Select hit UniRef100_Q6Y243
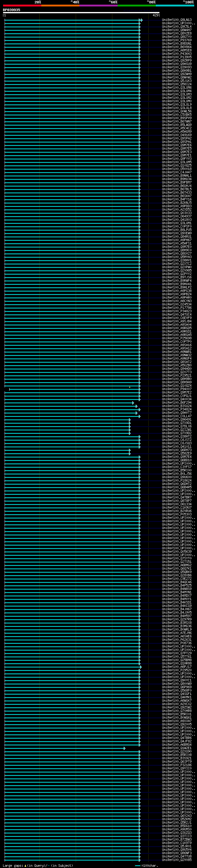Screen dimensions: 197x868 177,816
